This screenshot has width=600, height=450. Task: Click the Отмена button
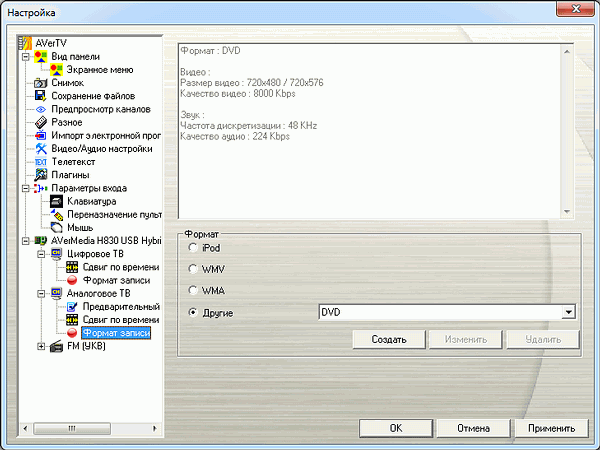473,428
